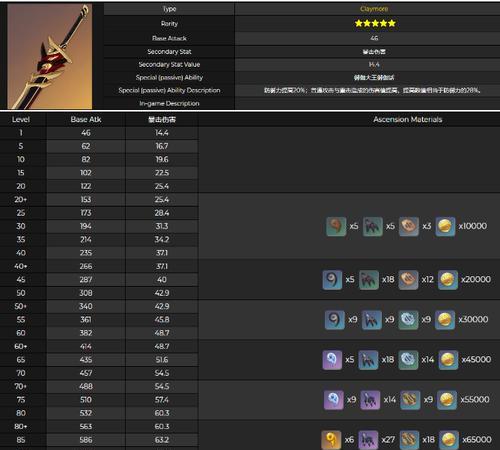
Task: Click the Ascension Materials column header
Action: point(408,119)
